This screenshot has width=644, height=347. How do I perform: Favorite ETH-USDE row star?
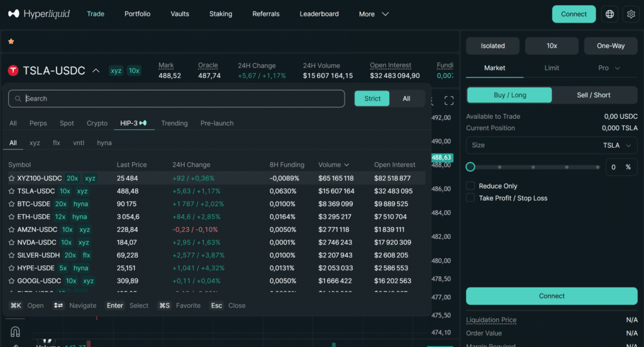[11, 216]
